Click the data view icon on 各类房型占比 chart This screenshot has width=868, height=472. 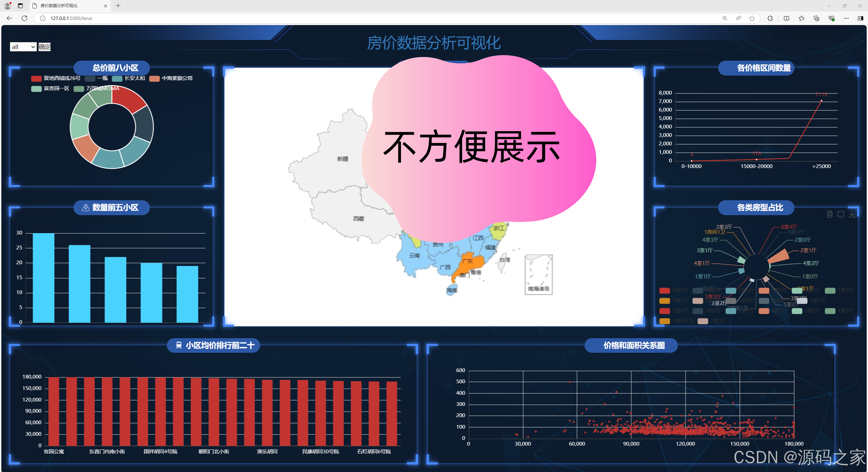point(830,214)
